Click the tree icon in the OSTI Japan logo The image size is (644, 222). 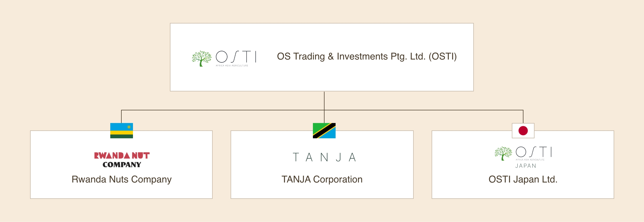tap(503, 153)
